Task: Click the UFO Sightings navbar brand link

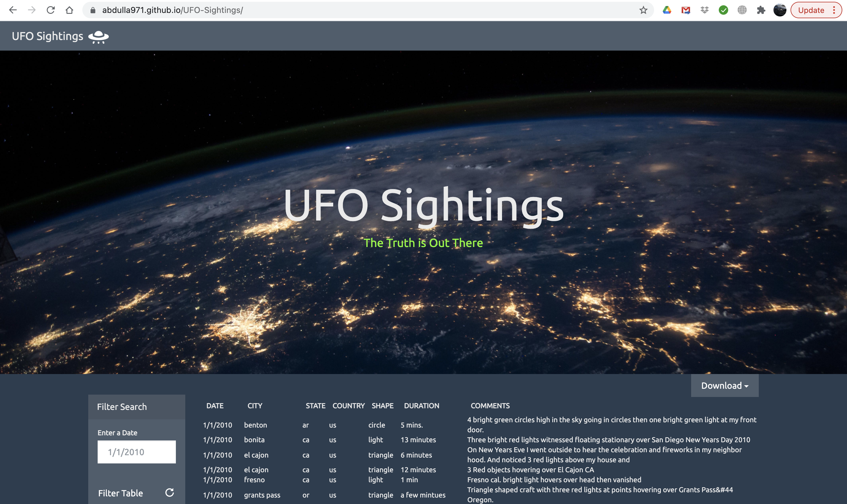Action: pos(48,36)
